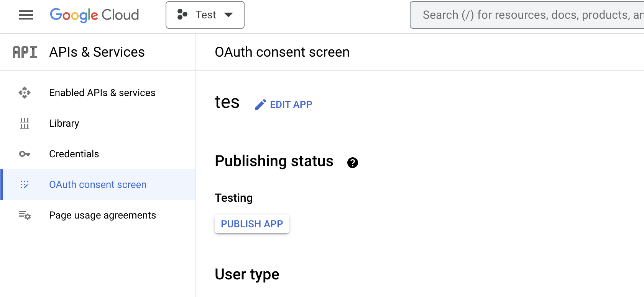
Task: Click the API icon beside APIs & Services
Action: pyautogui.click(x=25, y=52)
